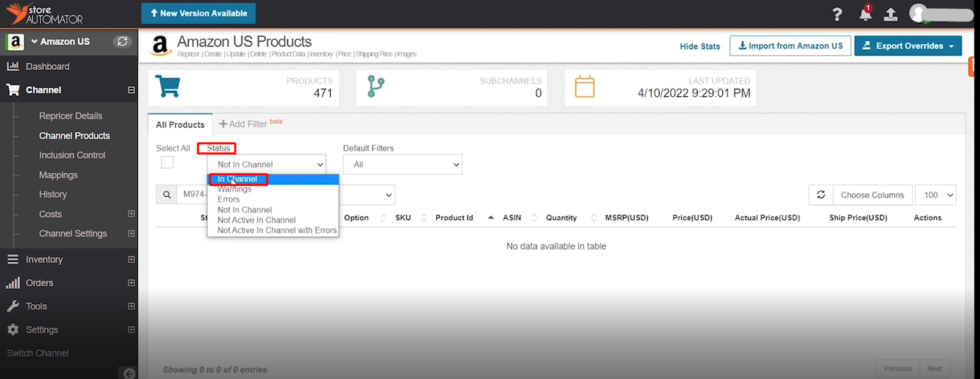Click the sort icon beside Quantity column

594,218
